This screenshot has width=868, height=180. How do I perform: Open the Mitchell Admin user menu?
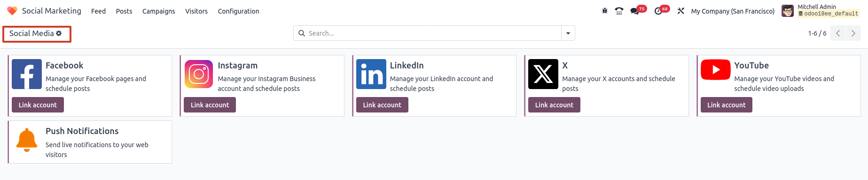pyautogui.click(x=821, y=10)
